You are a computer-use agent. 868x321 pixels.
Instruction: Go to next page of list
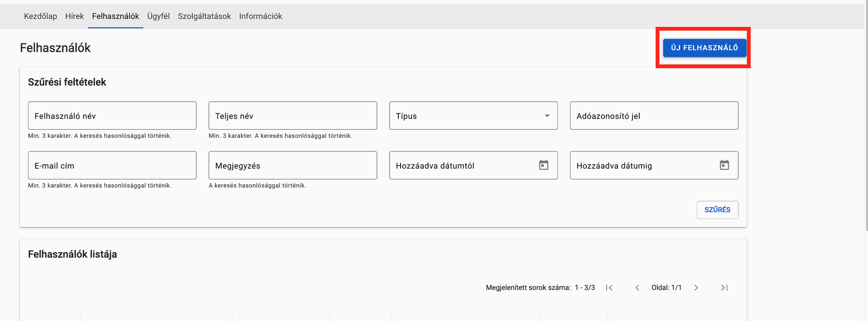696,288
